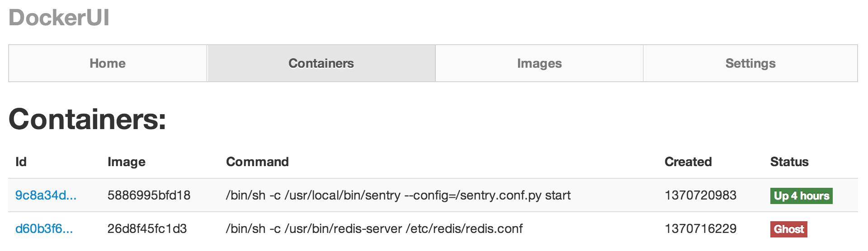Click created timestamp 1370720983
The height and width of the screenshot is (251, 868).
(x=700, y=195)
